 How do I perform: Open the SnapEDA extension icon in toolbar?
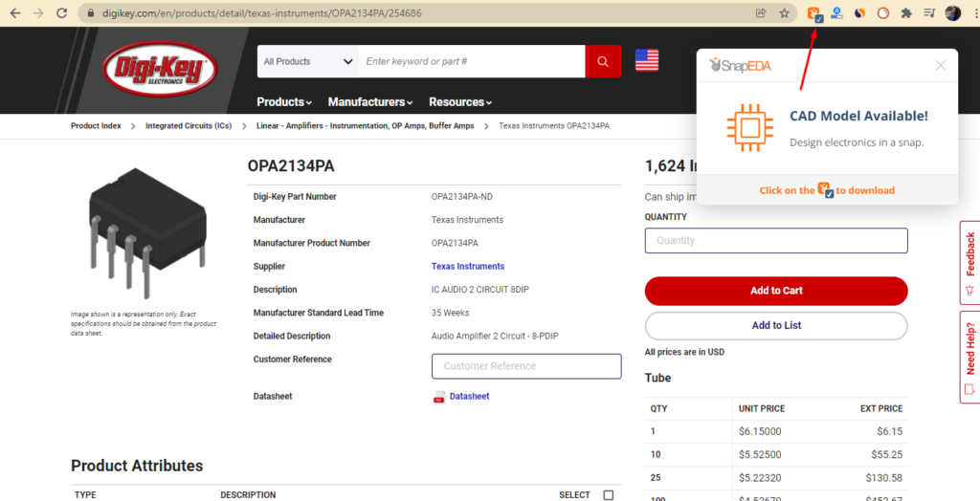tap(815, 14)
